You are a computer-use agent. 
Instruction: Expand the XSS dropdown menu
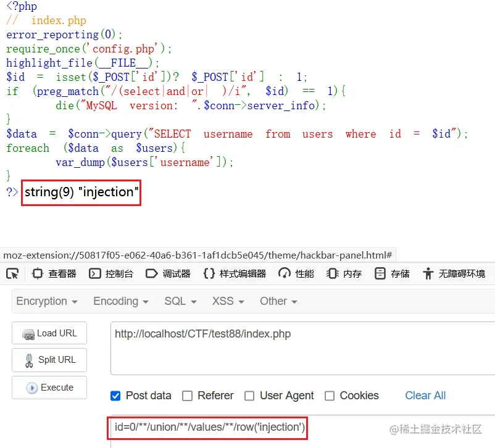coord(228,301)
